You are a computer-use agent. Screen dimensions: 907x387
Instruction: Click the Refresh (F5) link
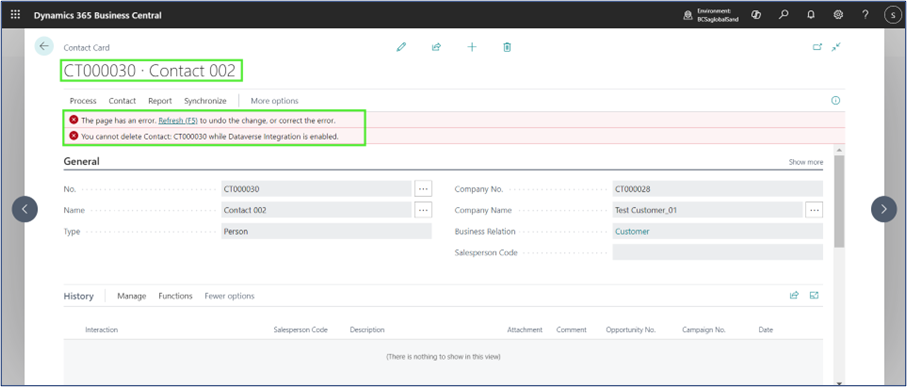coord(178,120)
